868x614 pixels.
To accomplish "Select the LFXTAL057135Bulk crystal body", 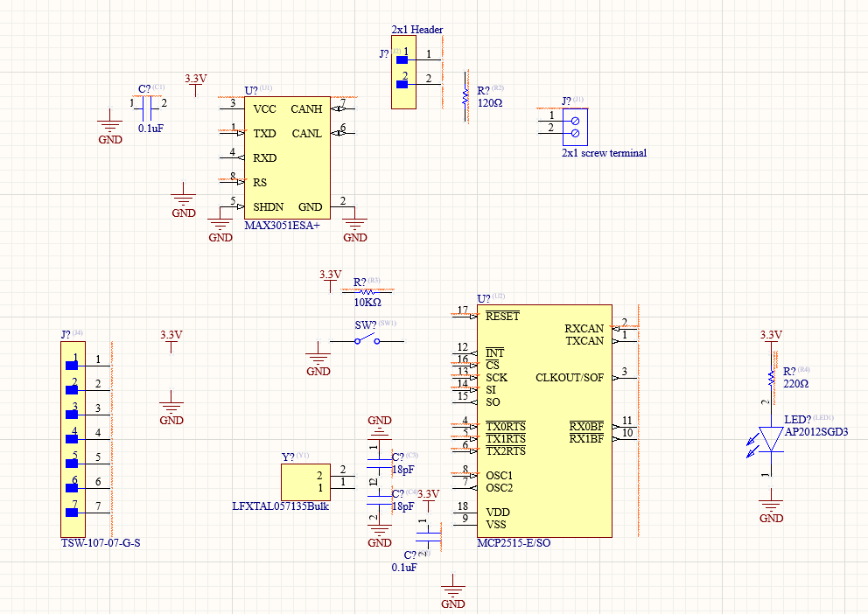I will click(305, 482).
